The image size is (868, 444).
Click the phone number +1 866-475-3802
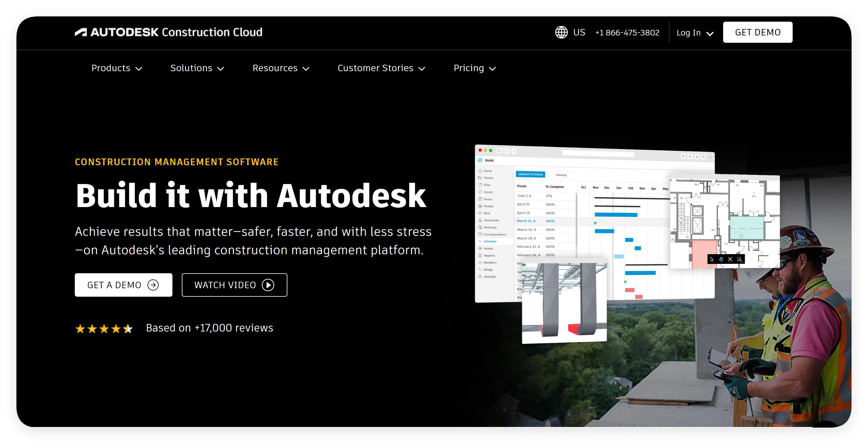pos(627,33)
